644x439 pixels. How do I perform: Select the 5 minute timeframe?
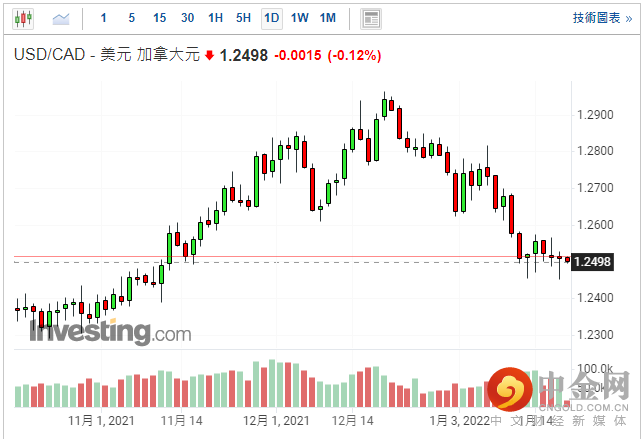(131, 18)
